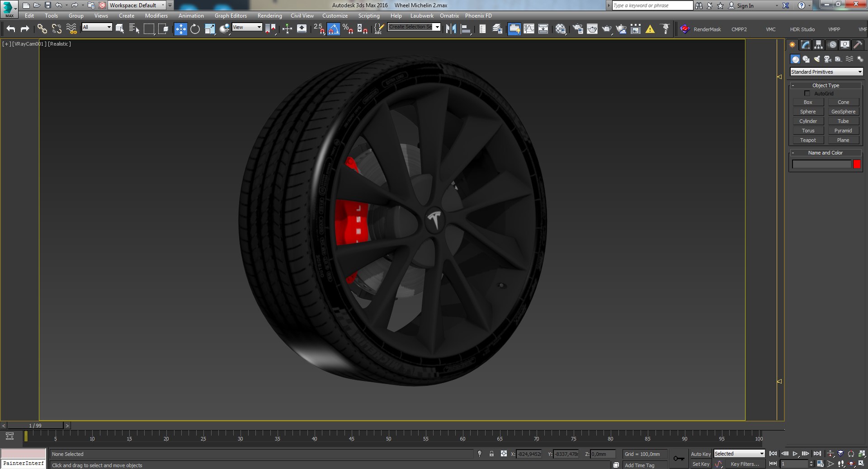Click the Render Production teapot icon
Screen dimensions: 868x469
(x=607, y=29)
